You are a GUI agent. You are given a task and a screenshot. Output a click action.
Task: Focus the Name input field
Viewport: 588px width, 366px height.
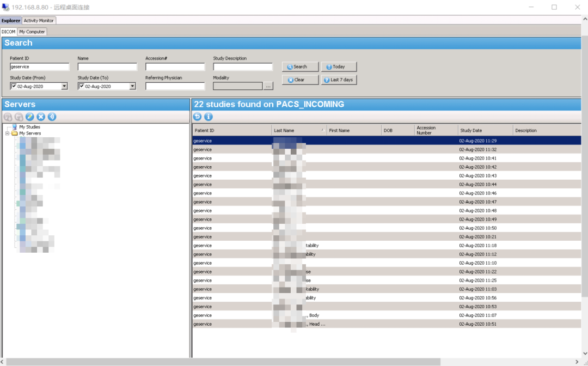(107, 67)
